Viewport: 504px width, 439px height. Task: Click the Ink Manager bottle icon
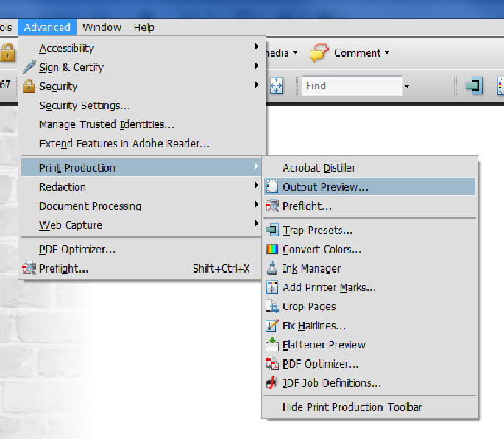pyautogui.click(x=272, y=268)
